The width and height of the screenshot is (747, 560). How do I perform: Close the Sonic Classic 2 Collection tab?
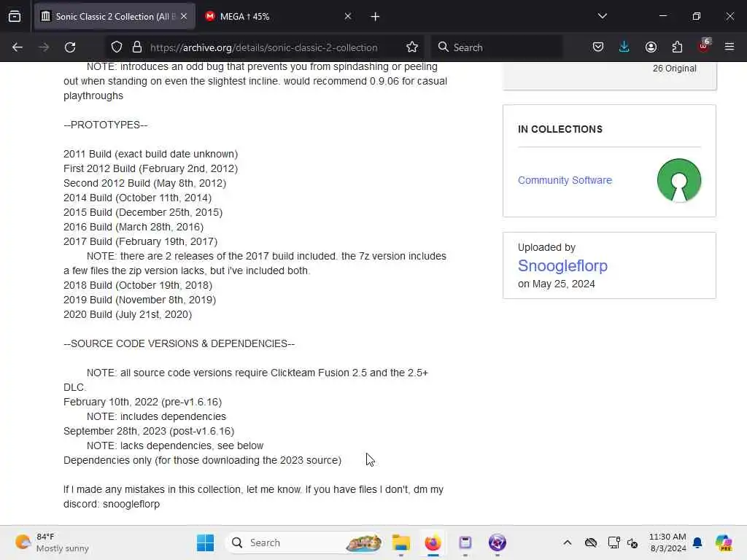[184, 17]
